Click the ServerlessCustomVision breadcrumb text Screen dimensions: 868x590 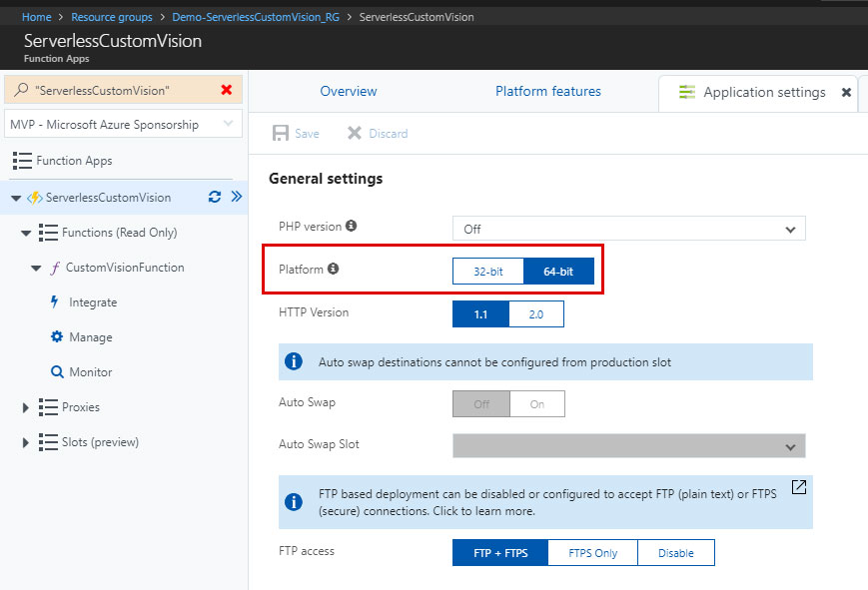click(417, 17)
